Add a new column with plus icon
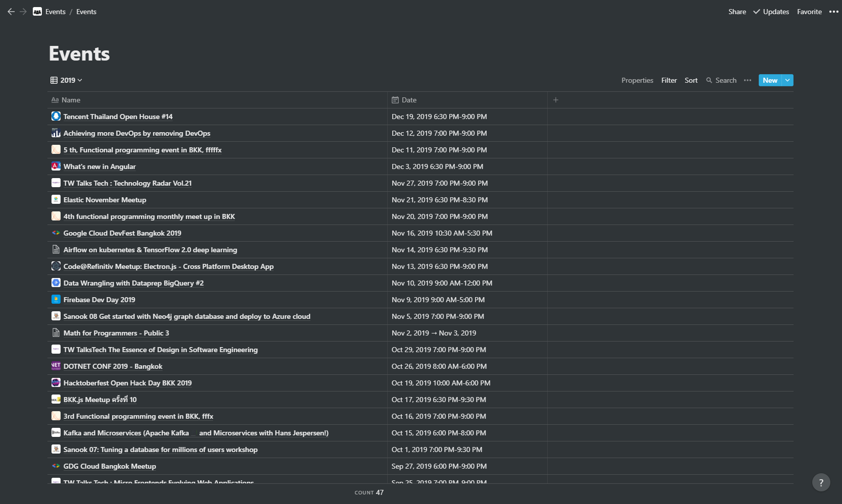This screenshot has width=842, height=504. (555, 100)
